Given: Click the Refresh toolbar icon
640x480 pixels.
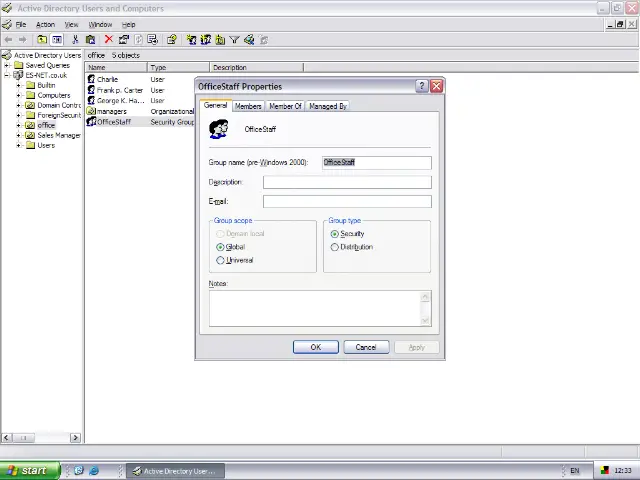Looking at the screenshot, I should (x=138, y=40).
